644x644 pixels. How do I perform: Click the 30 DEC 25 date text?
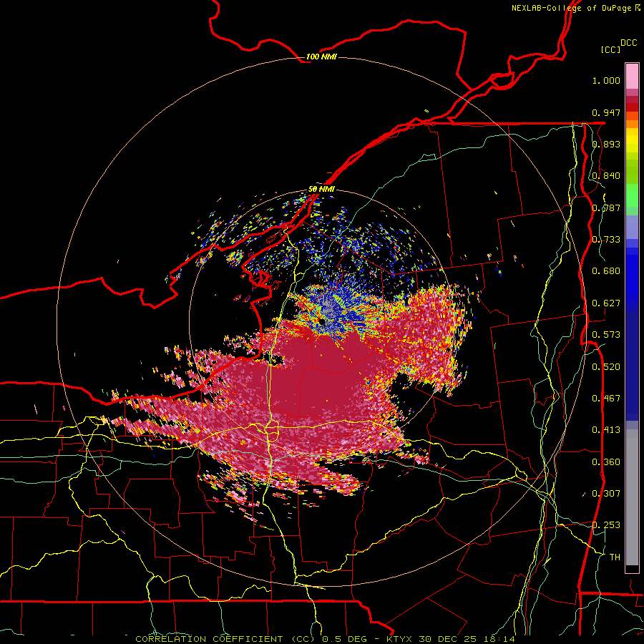pos(449,639)
